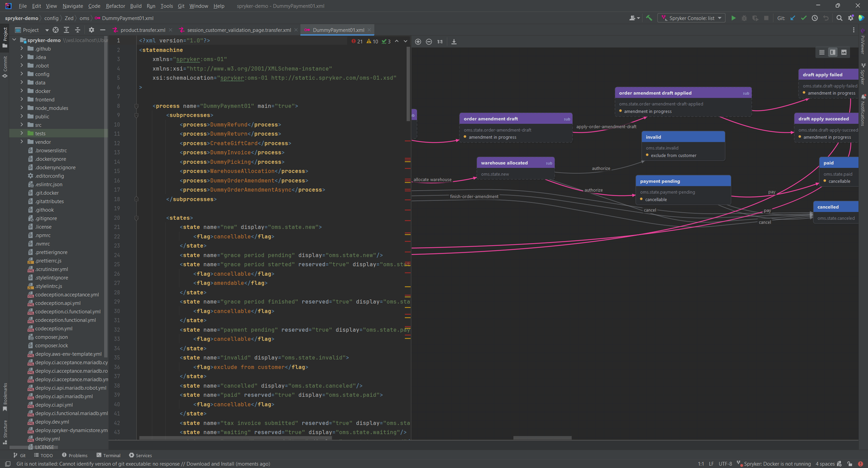Open Git history clock icon
The height and width of the screenshot is (468, 868).
pyautogui.click(x=815, y=18)
